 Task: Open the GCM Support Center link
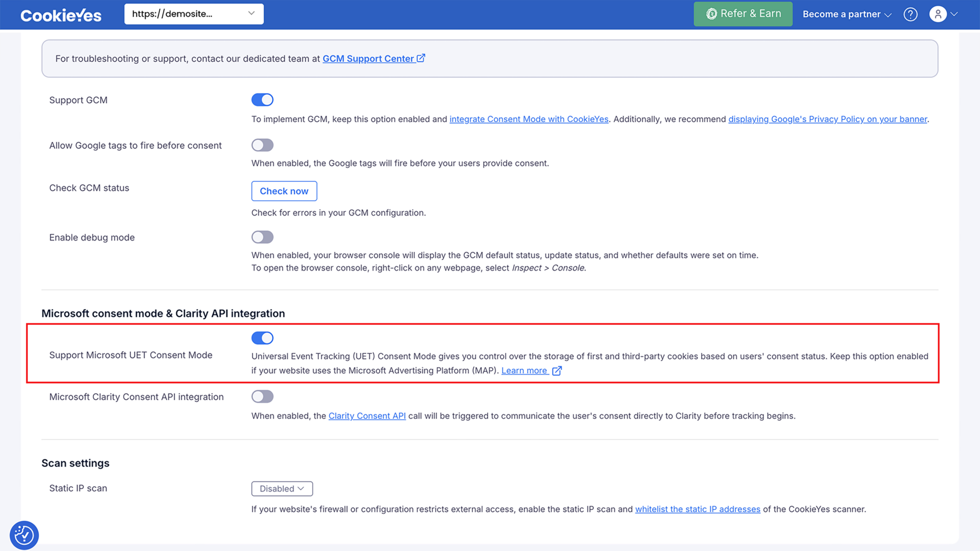click(368, 58)
